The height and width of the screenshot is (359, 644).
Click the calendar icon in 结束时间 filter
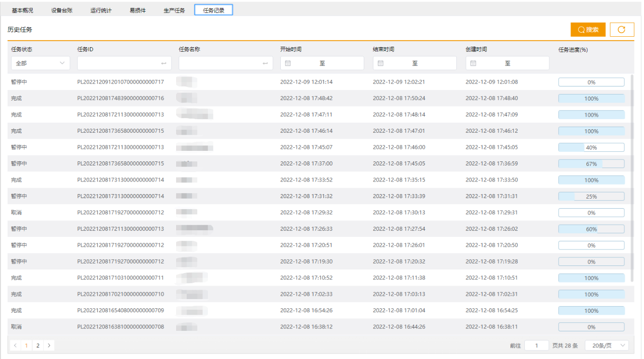[x=380, y=63]
